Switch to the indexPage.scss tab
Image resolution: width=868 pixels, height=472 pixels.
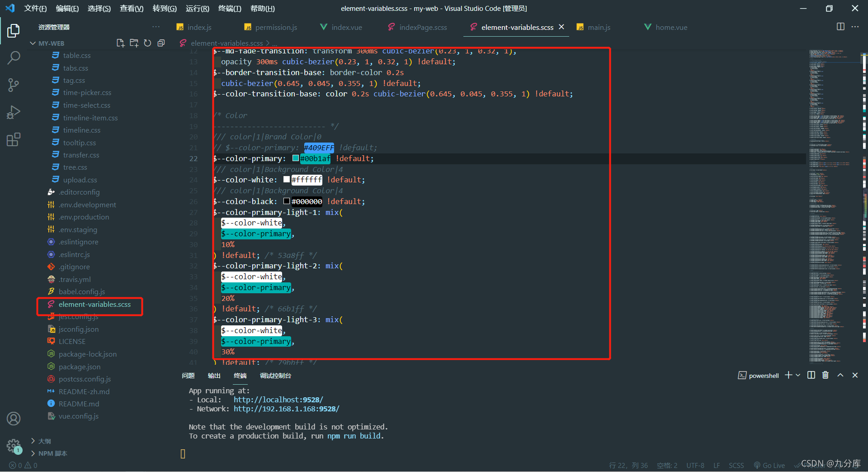pyautogui.click(x=418, y=27)
